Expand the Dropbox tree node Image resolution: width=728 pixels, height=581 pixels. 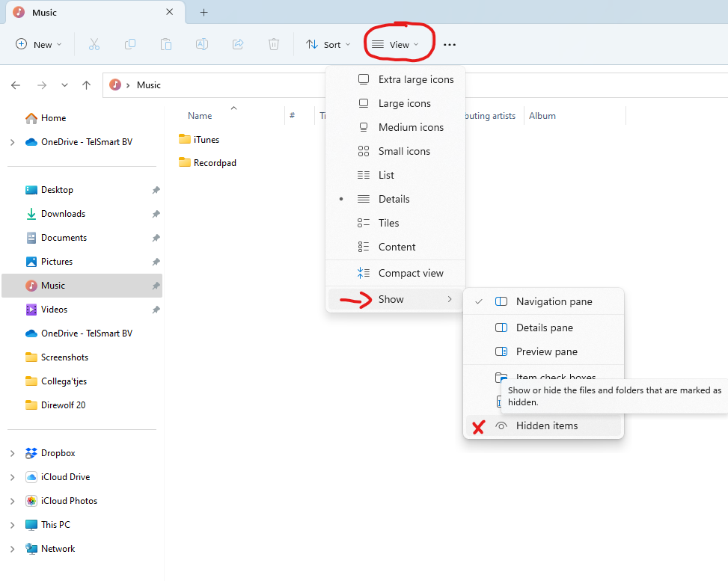12,453
